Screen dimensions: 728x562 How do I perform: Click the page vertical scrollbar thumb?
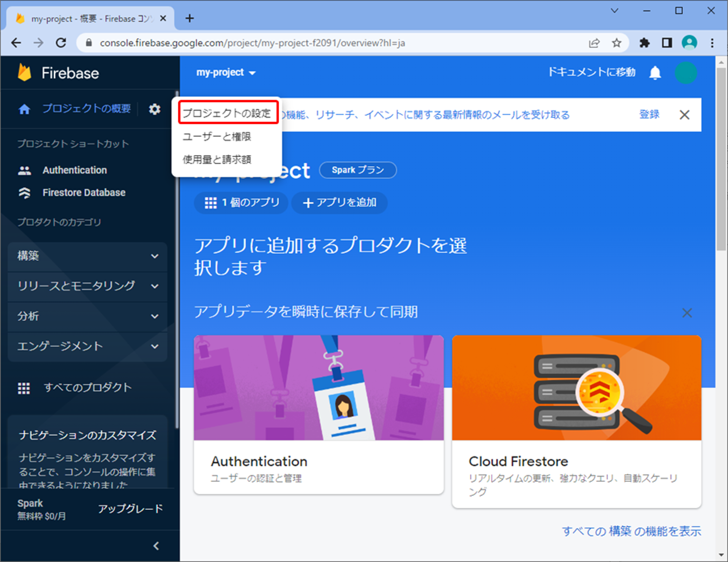click(x=721, y=159)
